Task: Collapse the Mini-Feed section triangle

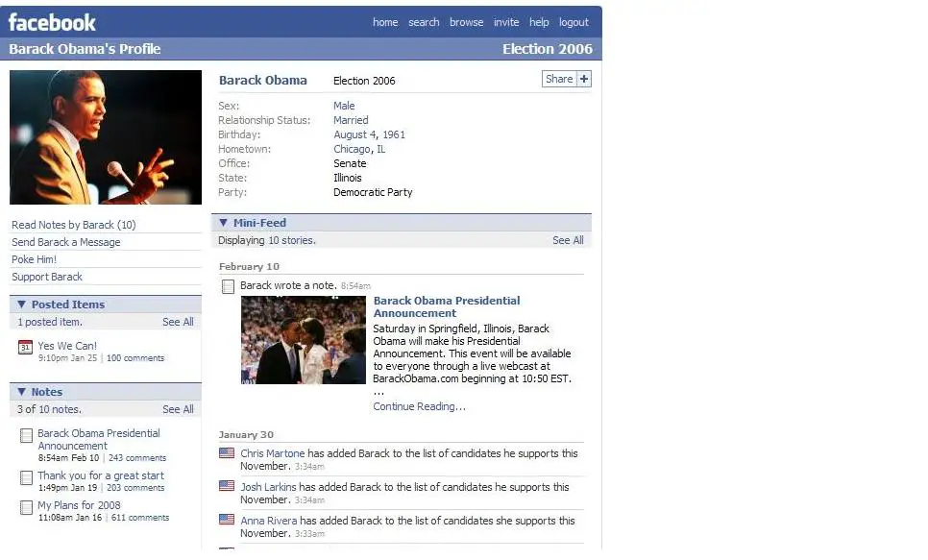Action: (223, 223)
